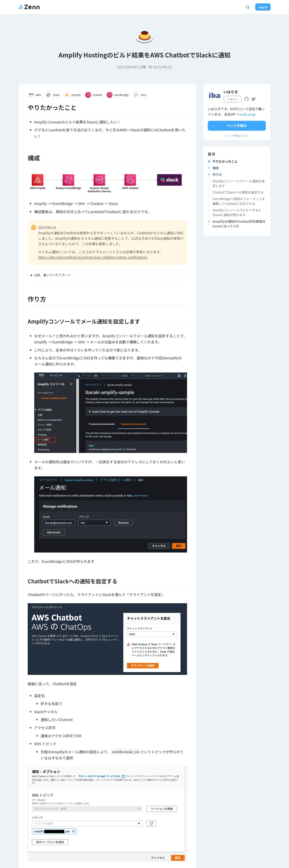Remove the amplify dev topic chip
This screenshot has width=289, height=868.
[73, 831]
